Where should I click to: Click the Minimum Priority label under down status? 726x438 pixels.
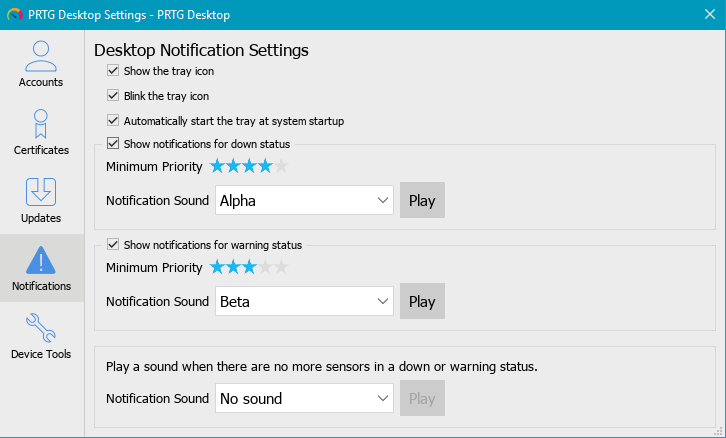click(154, 167)
